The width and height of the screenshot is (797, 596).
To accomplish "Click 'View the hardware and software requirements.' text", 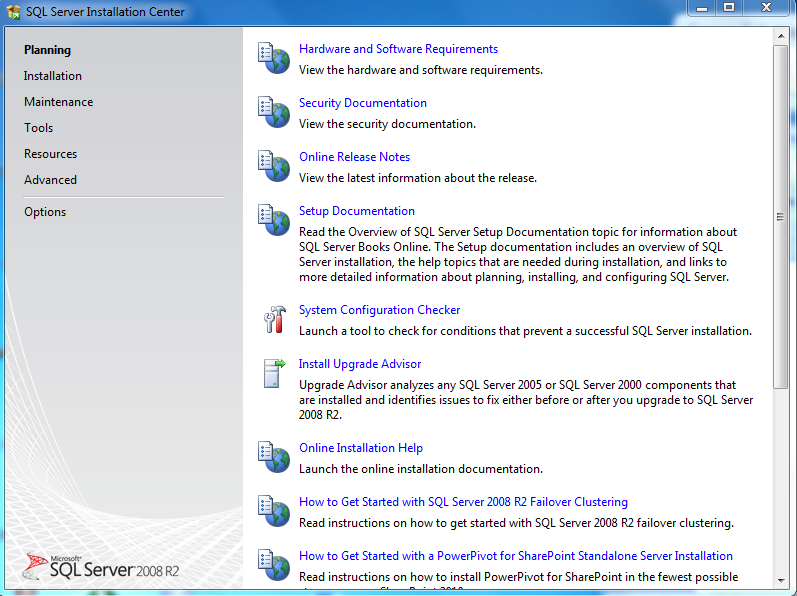I will pyautogui.click(x=420, y=70).
